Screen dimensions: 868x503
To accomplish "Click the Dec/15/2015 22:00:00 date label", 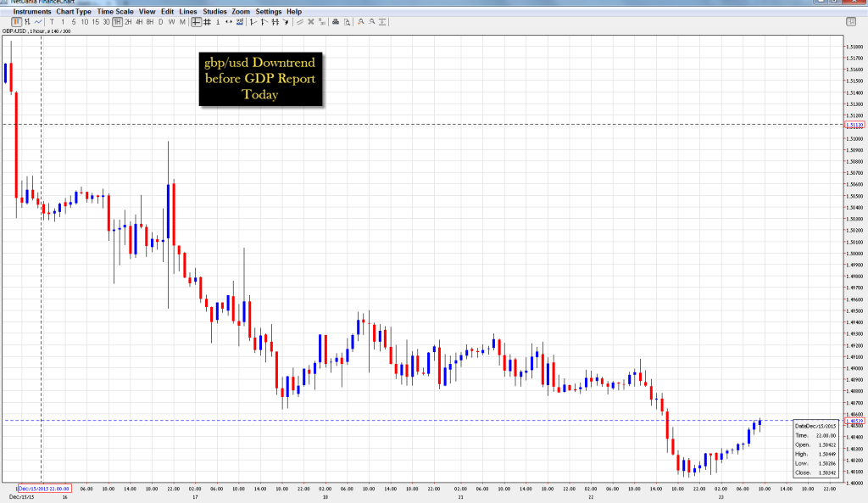I will [44, 489].
